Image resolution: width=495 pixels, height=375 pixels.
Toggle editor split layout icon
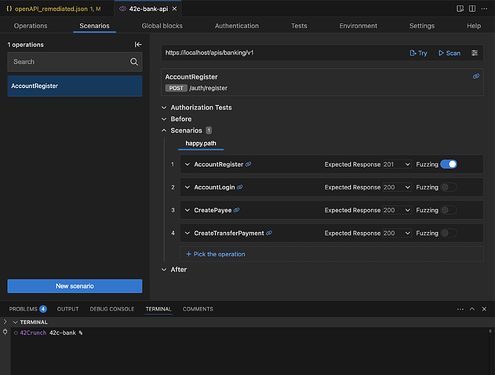coord(472,9)
